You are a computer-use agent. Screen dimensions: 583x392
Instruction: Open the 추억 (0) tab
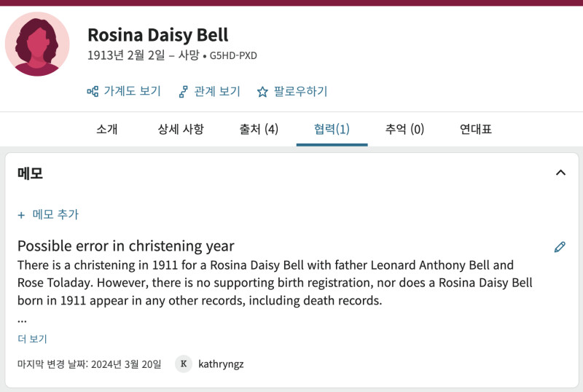[x=404, y=129]
